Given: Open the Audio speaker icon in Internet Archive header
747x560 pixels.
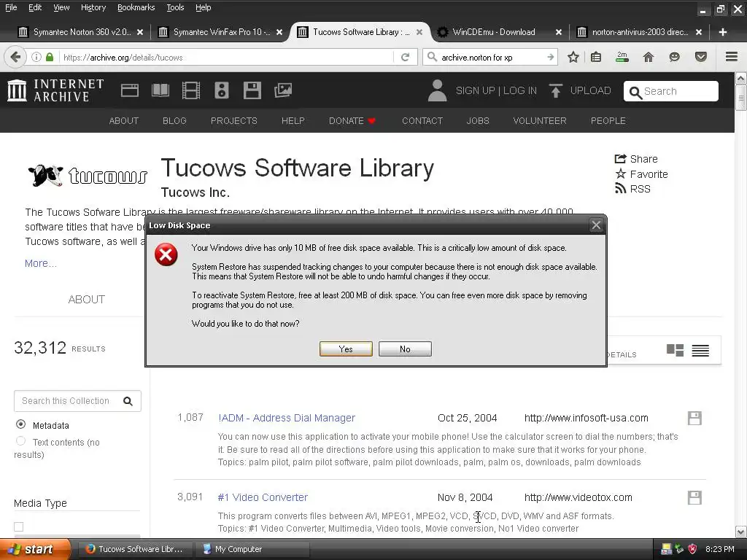Looking at the screenshot, I should (222, 90).
